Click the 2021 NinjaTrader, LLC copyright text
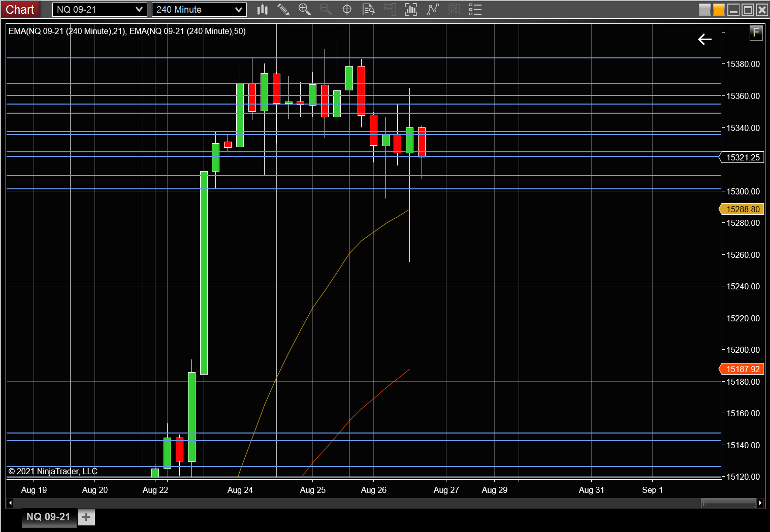This screenshot has height=532, width=770. point(53,471)
